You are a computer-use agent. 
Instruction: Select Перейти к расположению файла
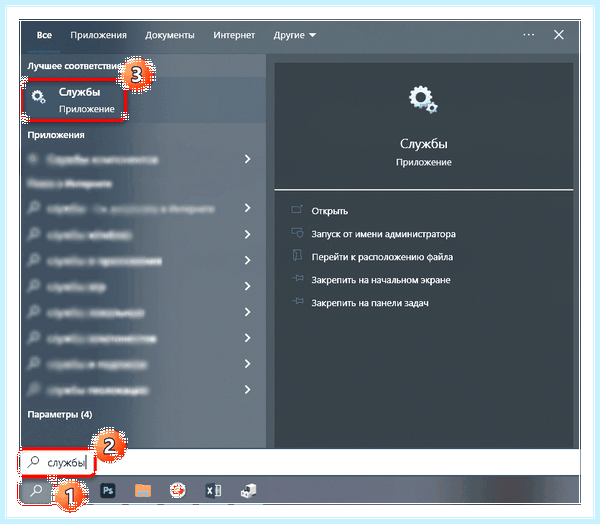pyautogui.click(x=382, y=257)
